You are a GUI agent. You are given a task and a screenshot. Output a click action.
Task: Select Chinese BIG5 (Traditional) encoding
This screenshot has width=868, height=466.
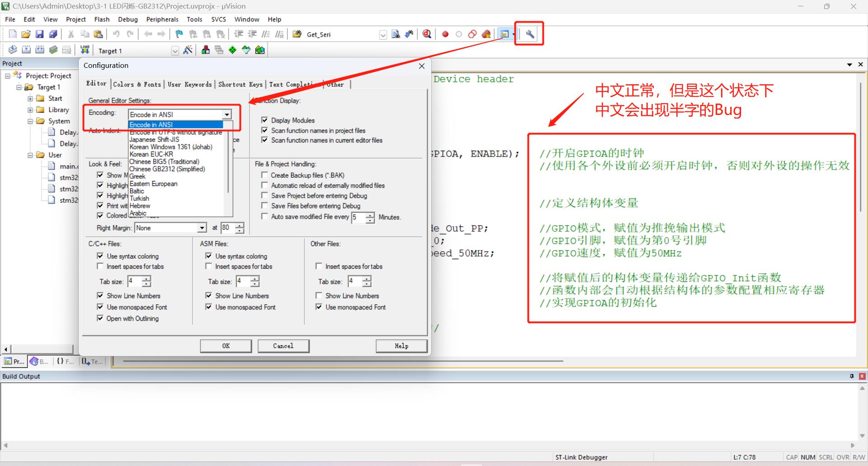click(x=176, y=162)
